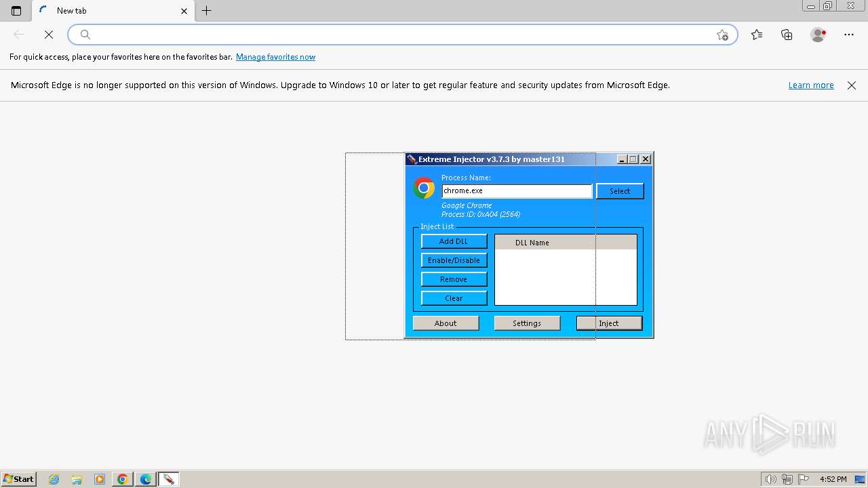This screenshot has width=868, height=488.
Task: Open the Favorites panel icon
Action: [757, 35]
